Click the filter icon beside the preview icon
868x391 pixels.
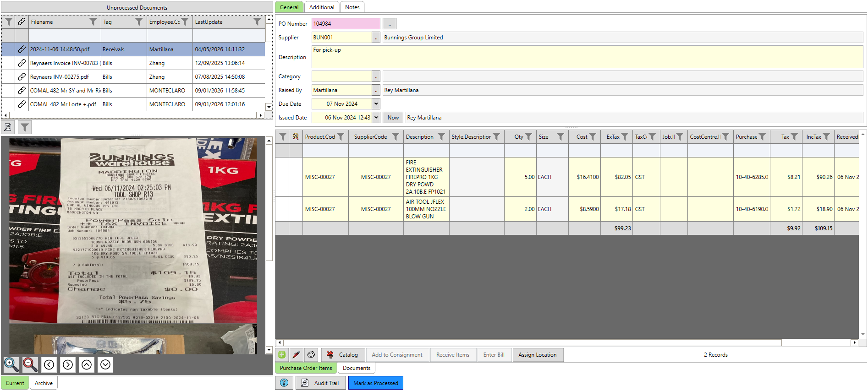click(25, 127)
